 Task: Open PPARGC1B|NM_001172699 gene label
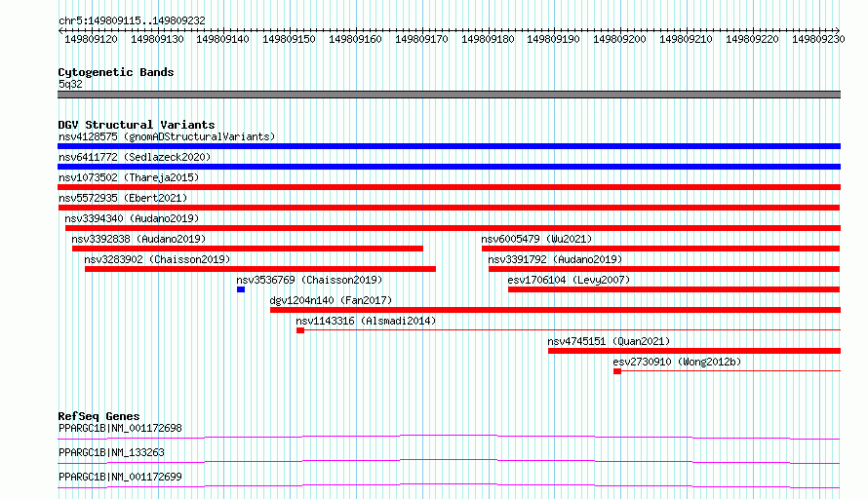120,477
